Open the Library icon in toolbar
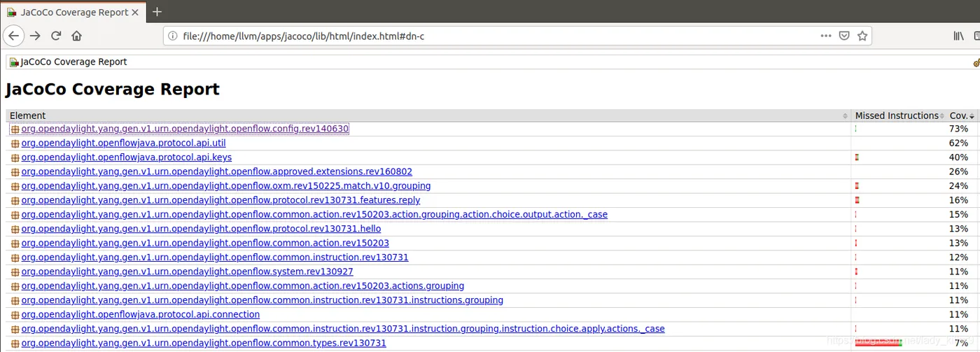The image size is (980, 352). tap(959, 36)
